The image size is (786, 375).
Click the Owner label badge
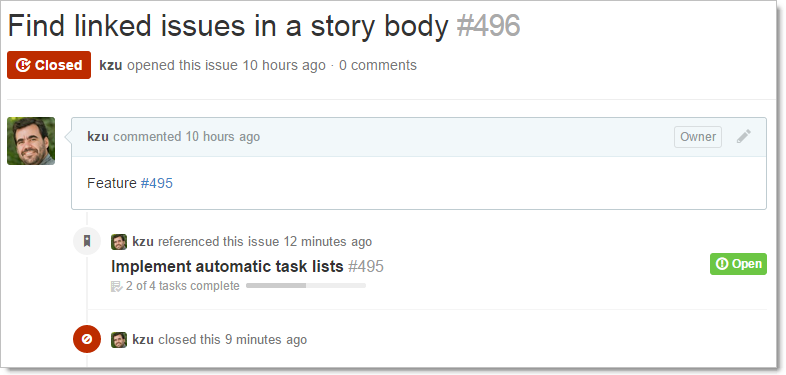tap(698, 137)
